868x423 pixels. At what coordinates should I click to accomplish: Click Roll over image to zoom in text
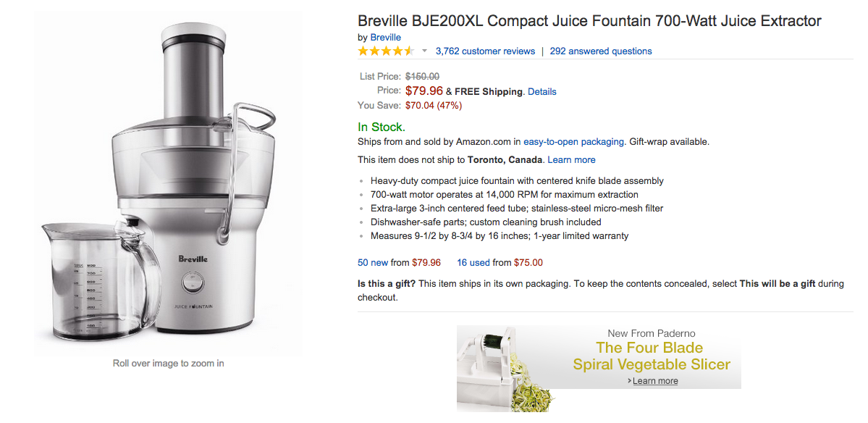coord(168,363)
